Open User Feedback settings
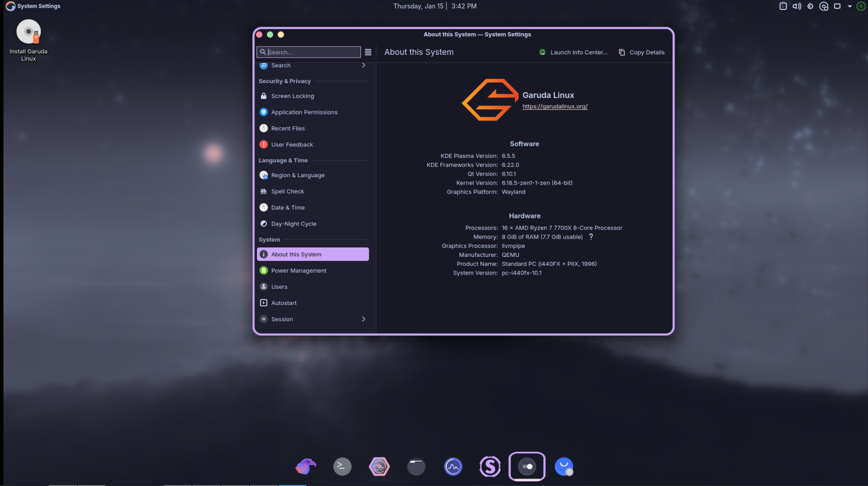 point(313,145)
